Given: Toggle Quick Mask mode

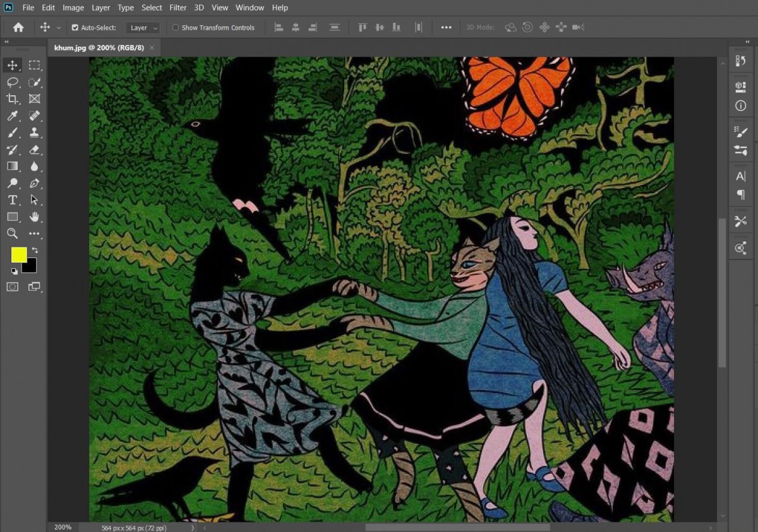Looking at the screenshot, I should tap(12, 287).
